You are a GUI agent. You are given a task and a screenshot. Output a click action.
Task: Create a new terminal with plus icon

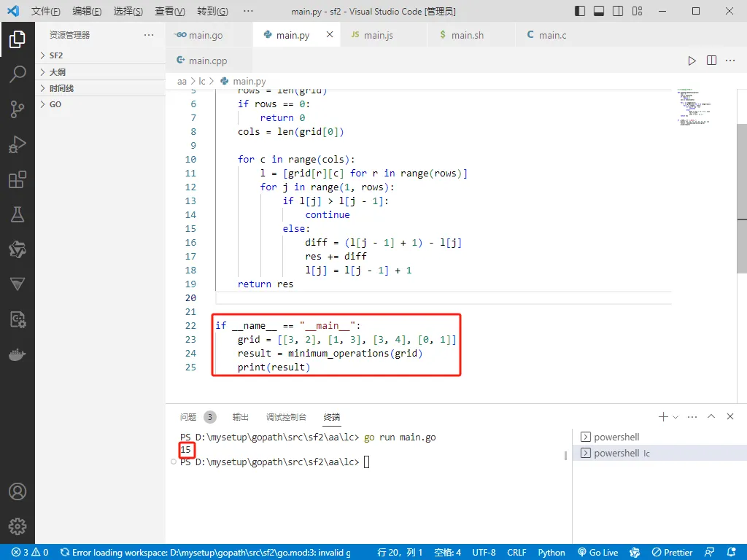click(662, 416)
